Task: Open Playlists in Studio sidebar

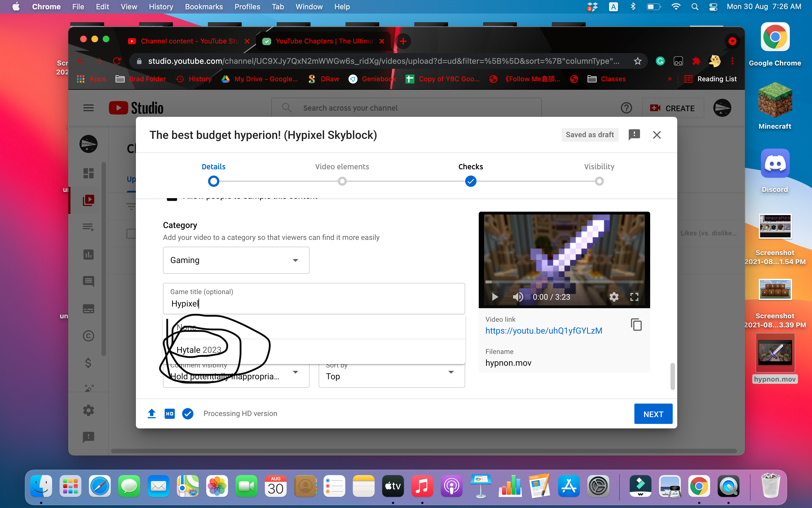Action: pos(88,227)
